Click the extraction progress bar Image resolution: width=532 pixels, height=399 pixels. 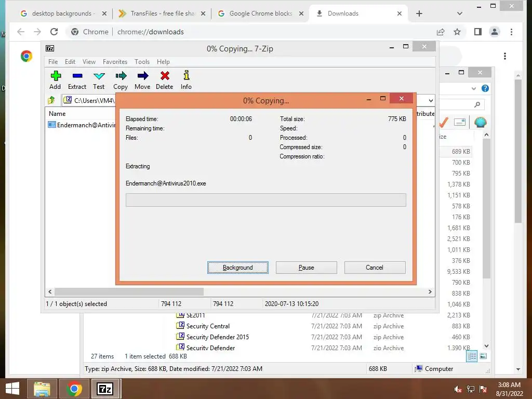tap(265, 200)
